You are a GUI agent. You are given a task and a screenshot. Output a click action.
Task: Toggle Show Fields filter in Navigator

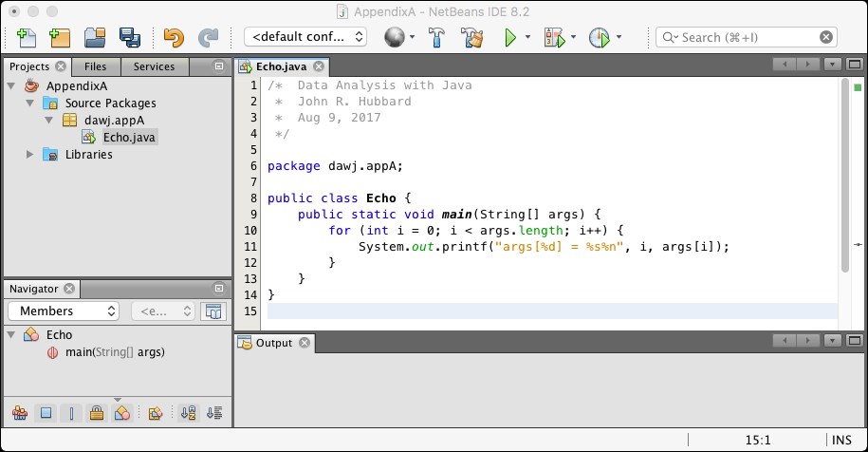[46, 413]
